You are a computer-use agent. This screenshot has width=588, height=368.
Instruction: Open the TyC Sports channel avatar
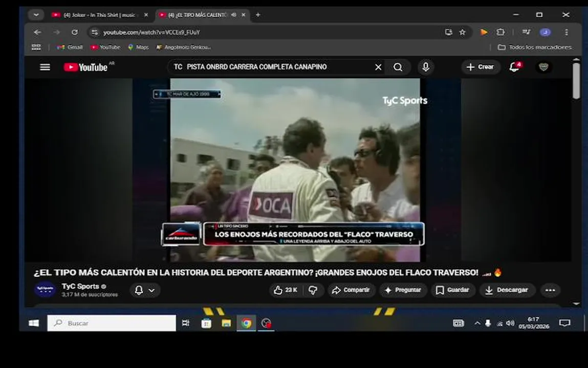coord(45,290)
